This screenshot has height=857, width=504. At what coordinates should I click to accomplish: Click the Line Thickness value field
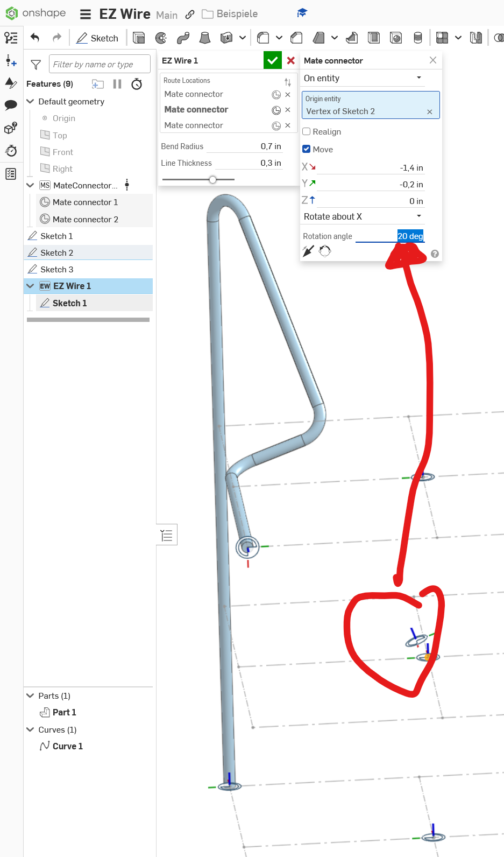(249, 163)
